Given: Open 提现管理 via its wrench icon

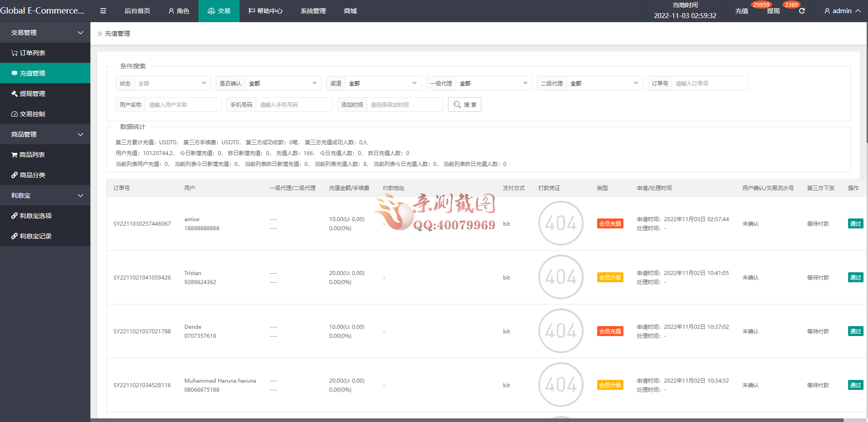Looking at the screenshot, I should 14,94.
